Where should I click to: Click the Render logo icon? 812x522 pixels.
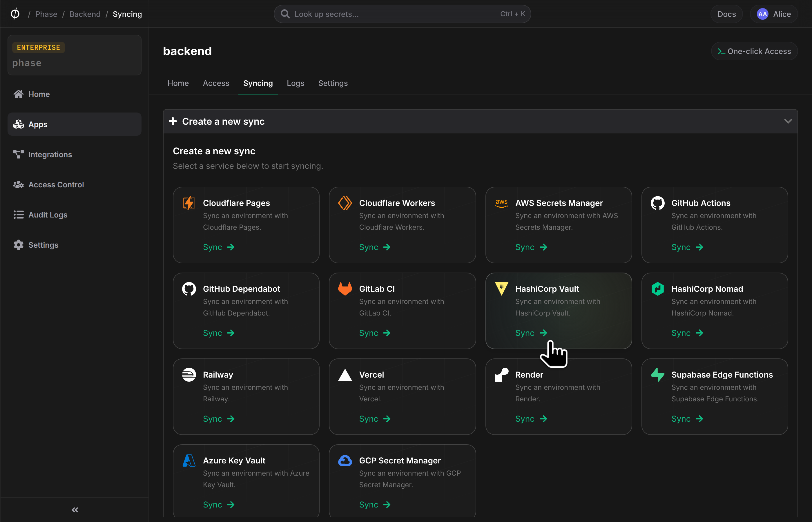tap(502, 375)
